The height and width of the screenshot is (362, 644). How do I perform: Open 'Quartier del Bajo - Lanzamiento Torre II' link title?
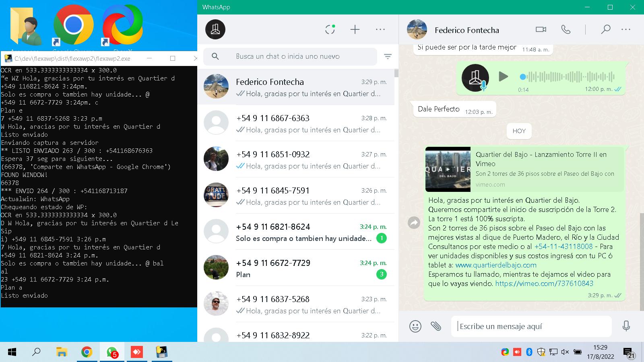(541, 159)
